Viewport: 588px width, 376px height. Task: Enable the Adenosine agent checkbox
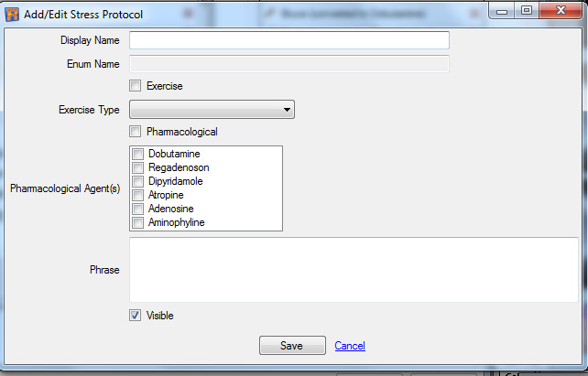pos(138,209)
